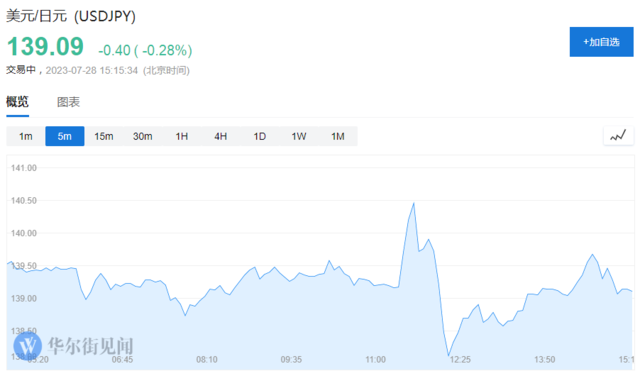Switch to the 图表 chart tab

(x=68, y=102)
